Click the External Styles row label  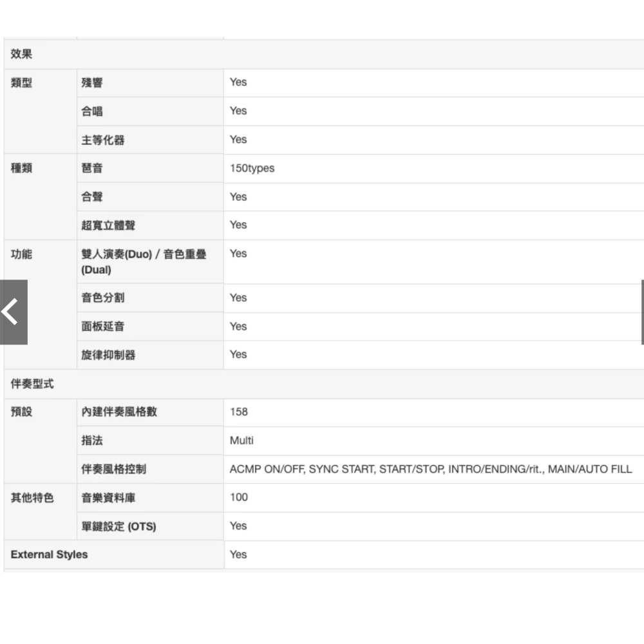pos(49,554)
